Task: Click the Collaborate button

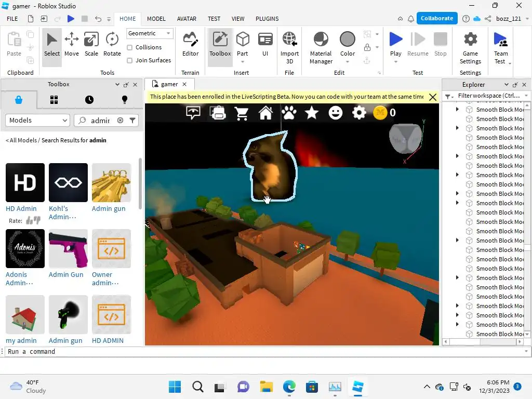Action: pyautogui.click(x=436, y=18)
